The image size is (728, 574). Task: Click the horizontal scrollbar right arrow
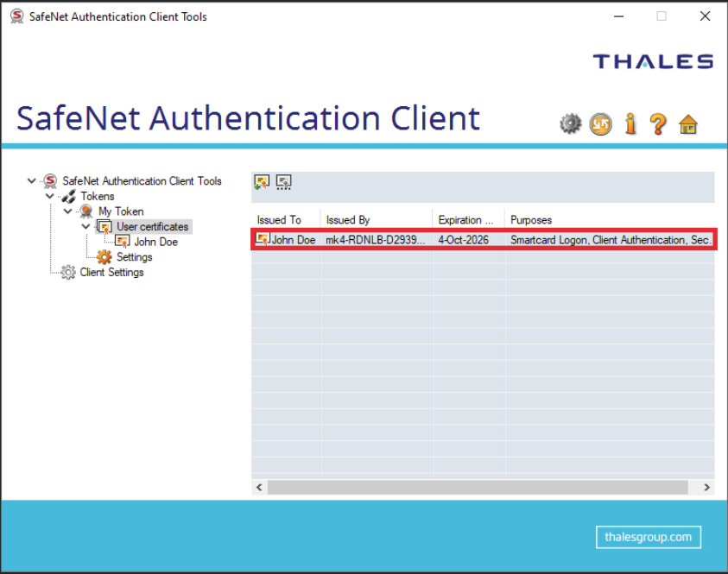[x=706, y=487]
